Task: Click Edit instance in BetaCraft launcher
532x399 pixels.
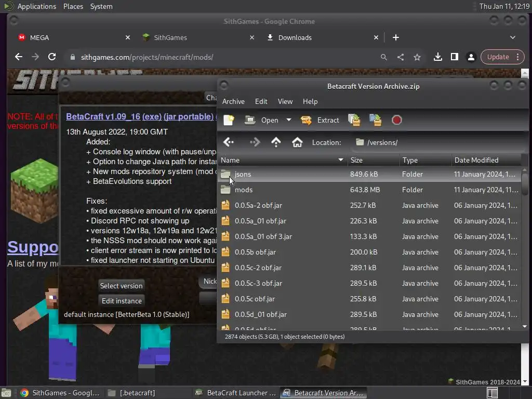Action: pyautogui.click(x=122, y=301)
